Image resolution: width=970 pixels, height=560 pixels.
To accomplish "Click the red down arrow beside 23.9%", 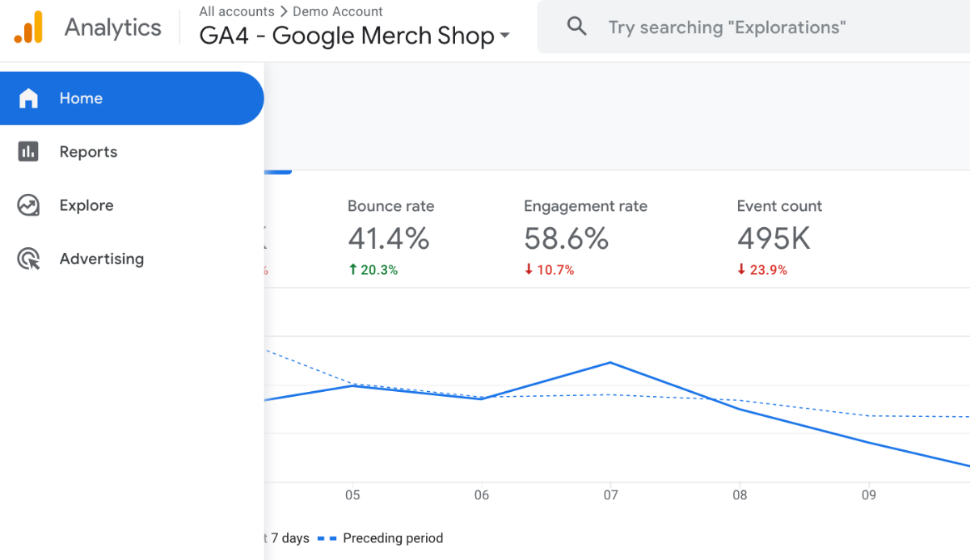I will click(742, 271).
